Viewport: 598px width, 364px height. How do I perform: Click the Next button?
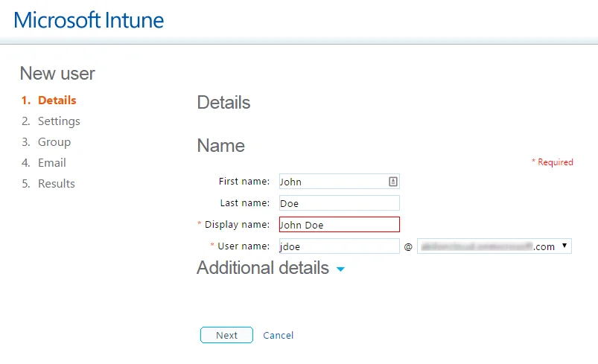[x=226, y=335]
